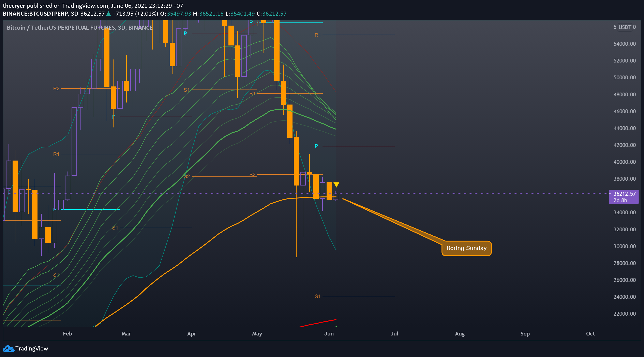Screen dimensions: 644x357
Task: Click the high value H:36521.16
Action: 208,14
